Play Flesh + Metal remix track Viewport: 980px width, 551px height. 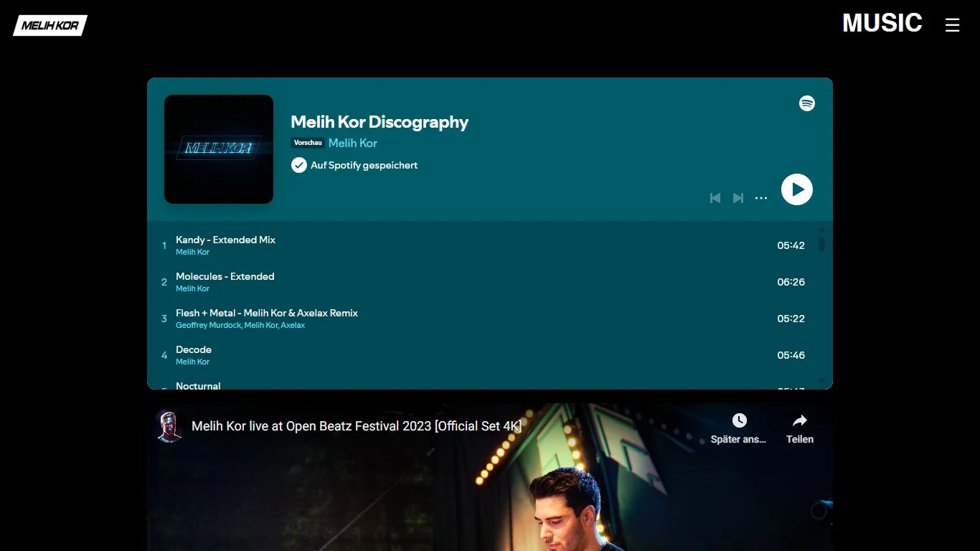266,313
